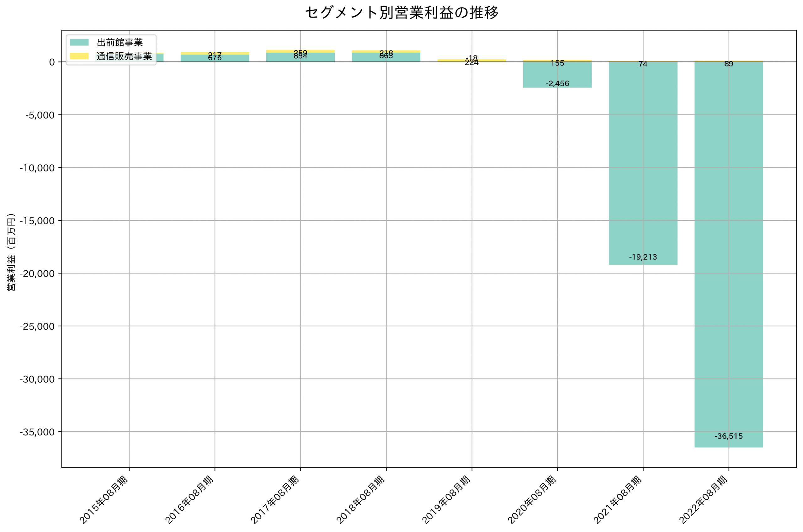Click the -19,213 data label
This screenshot has height=532, width=803.
click(643, 257)
